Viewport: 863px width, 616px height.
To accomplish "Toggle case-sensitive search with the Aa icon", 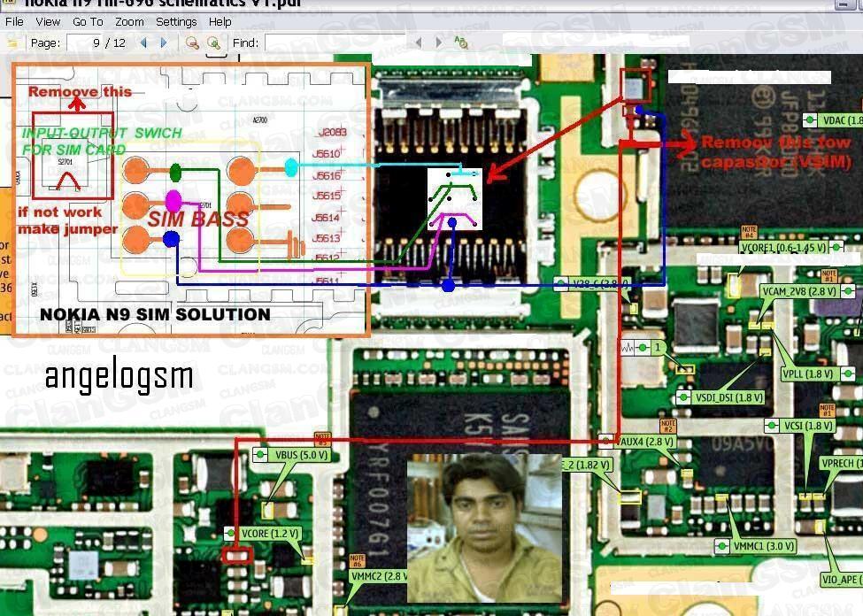I will 460,41.
